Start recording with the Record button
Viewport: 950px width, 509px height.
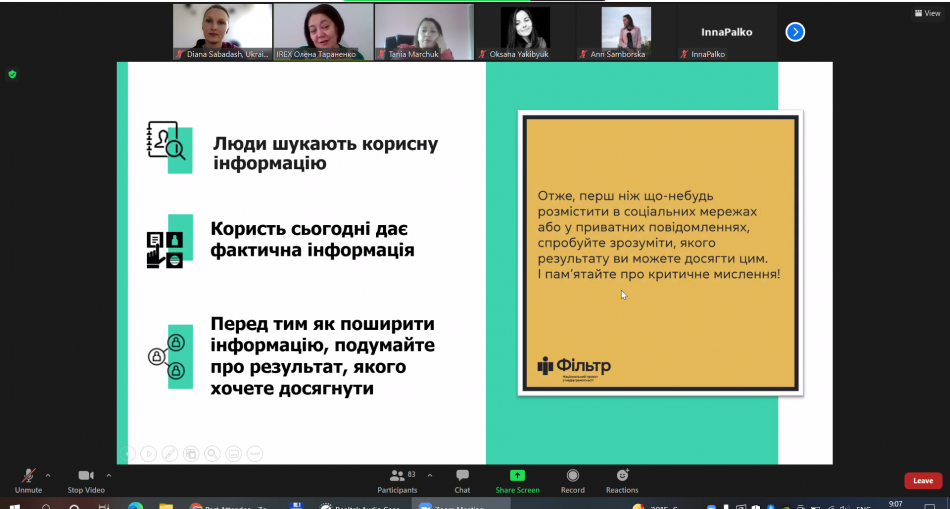tap(572, 476)
